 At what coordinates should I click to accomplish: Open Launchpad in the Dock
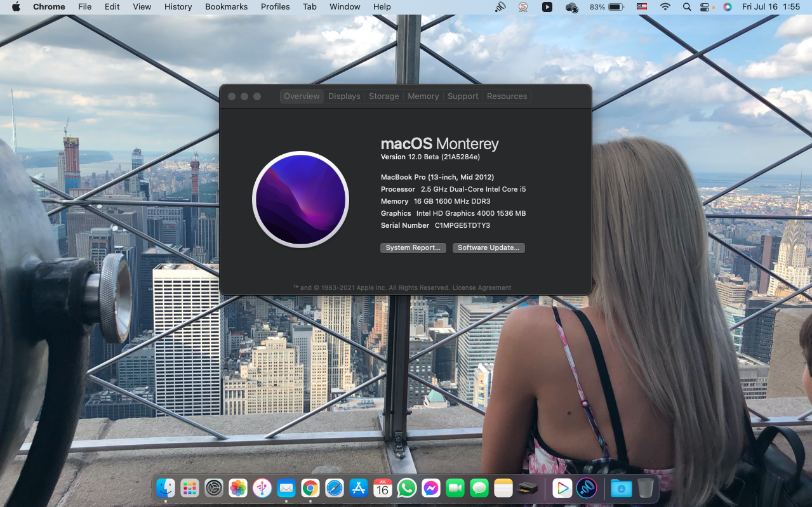(190, 488)
